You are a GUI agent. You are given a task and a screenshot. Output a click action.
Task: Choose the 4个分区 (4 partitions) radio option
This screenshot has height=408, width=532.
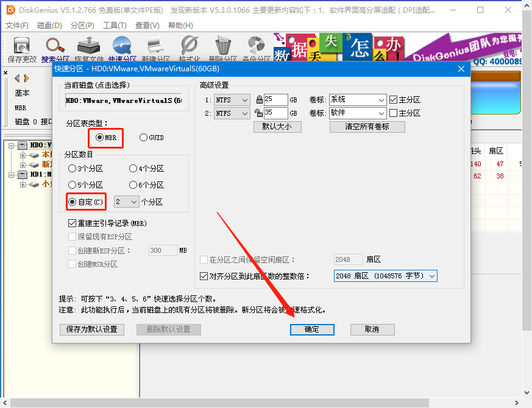(133, 169)
